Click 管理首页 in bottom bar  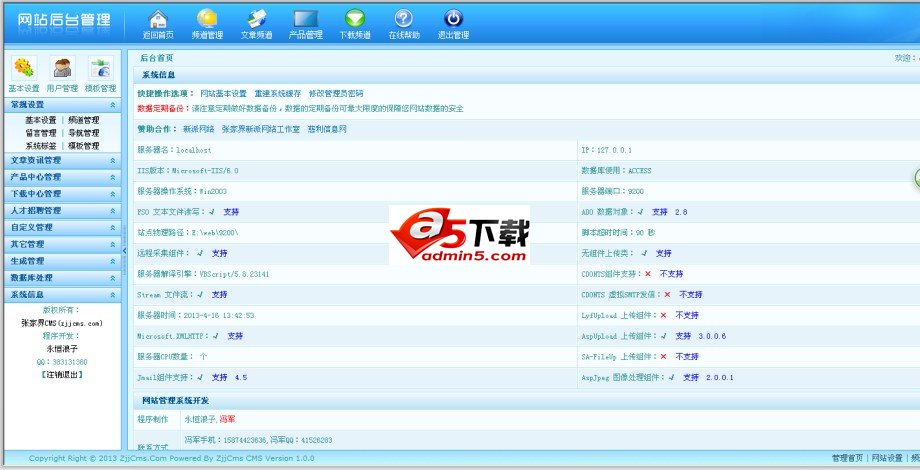(x=847, y=458)
